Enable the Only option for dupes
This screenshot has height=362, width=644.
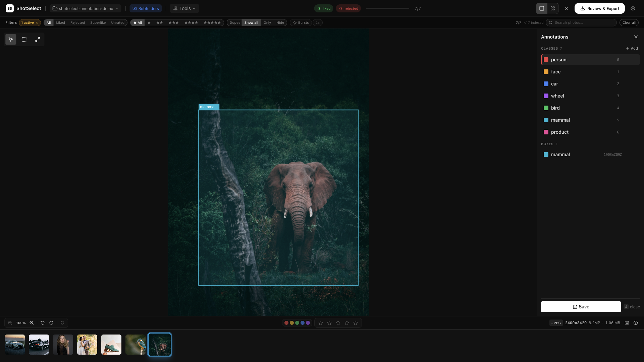[267, 22]
